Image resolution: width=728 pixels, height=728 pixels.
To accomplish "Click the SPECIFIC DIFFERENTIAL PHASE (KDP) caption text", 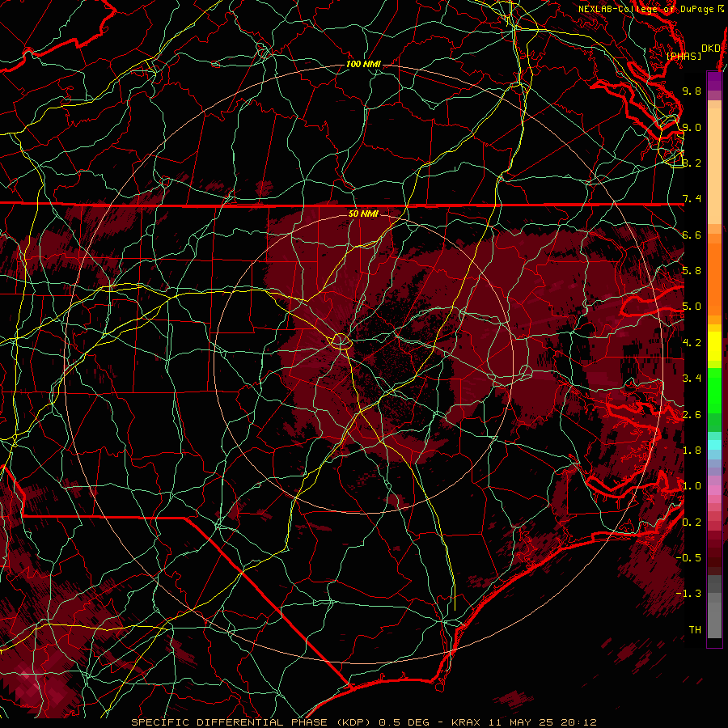I will tap(252, 722).
